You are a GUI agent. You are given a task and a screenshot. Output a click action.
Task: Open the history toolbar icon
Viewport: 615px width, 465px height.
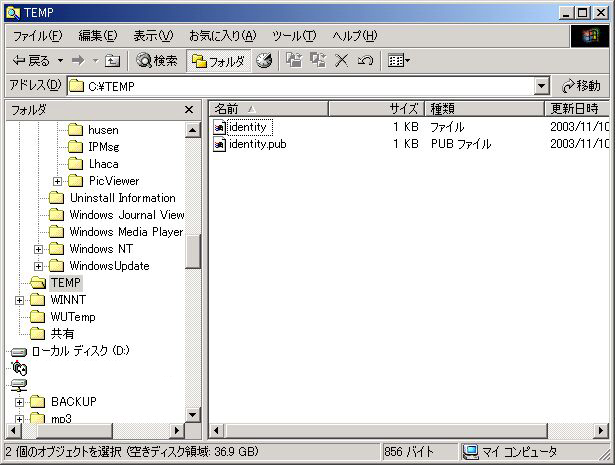(x=264, y=61)
